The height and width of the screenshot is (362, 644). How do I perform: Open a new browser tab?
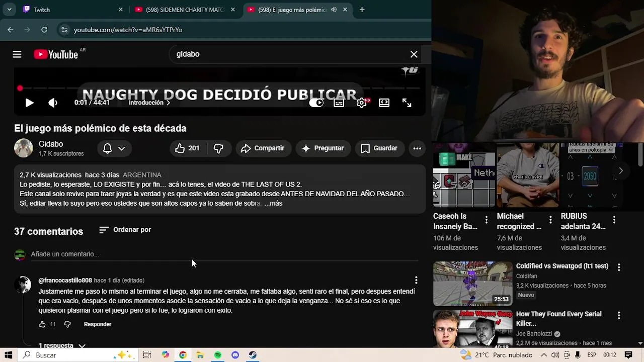362,10
